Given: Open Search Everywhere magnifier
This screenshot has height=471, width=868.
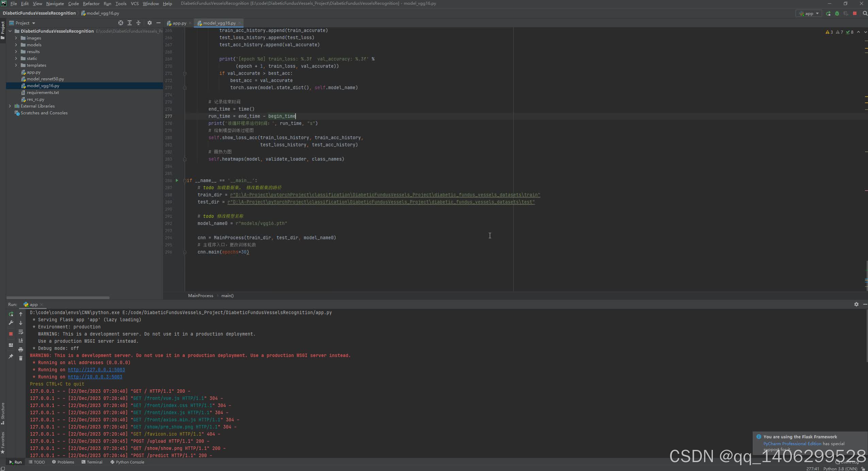Looking at the screenshot, I should pos(865,13).
